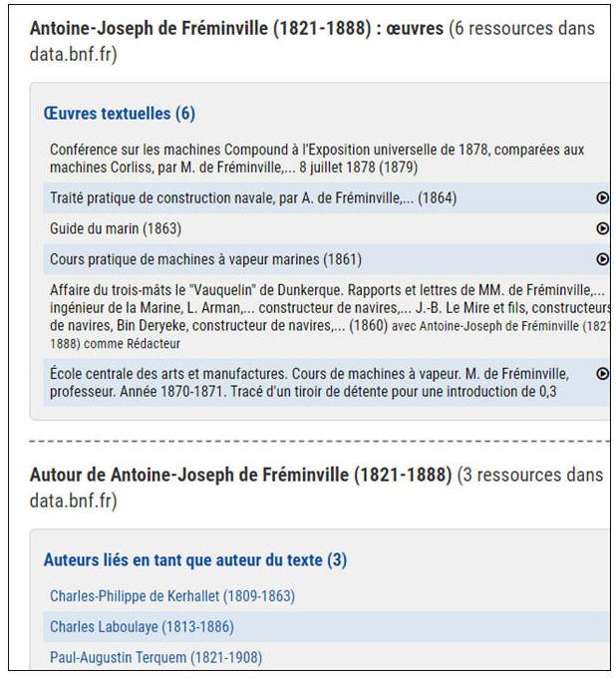This screenshot has height=680, width=616.
Task: Click the arrow icon beside Traité pratique de construction navale
Action: 602,197
